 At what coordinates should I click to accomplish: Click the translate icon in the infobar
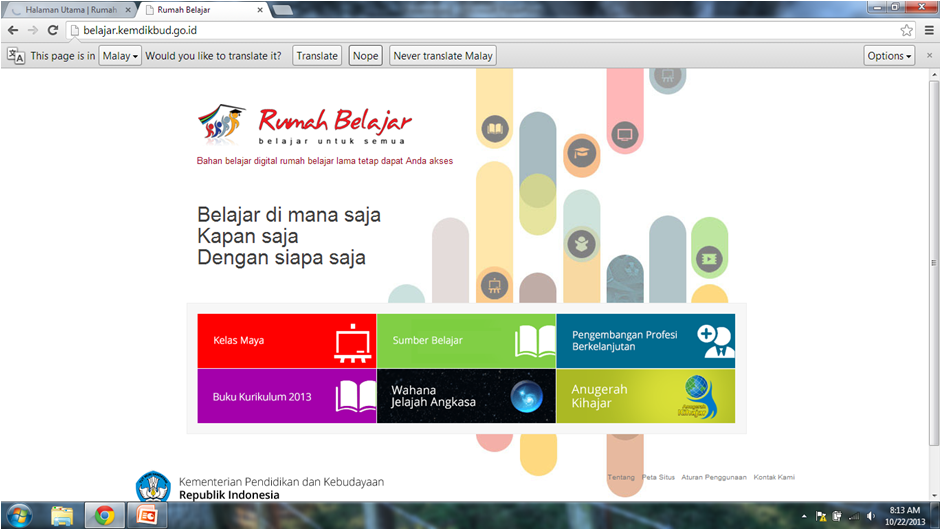[x=16, y=56]
